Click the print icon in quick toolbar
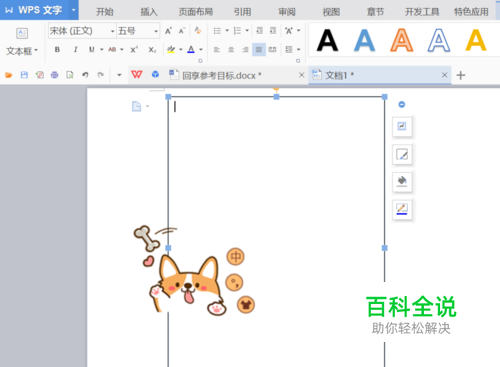 pyautogui.click(x=54, y=75)
